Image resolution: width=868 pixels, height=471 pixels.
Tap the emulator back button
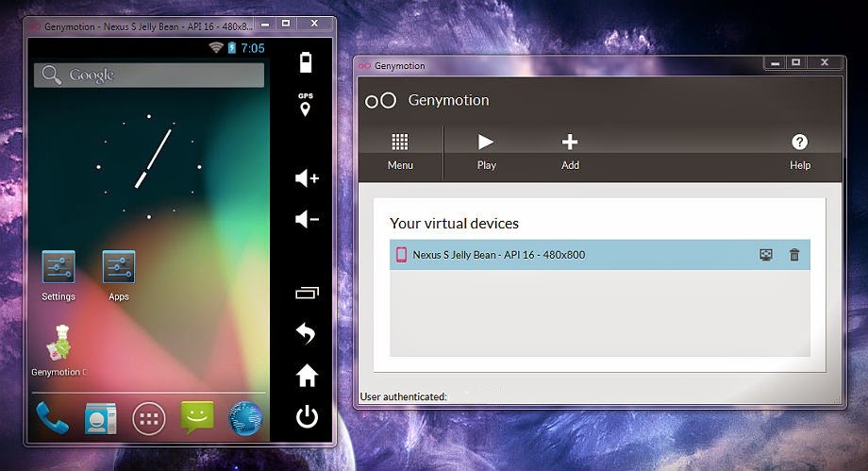(306, 333)
